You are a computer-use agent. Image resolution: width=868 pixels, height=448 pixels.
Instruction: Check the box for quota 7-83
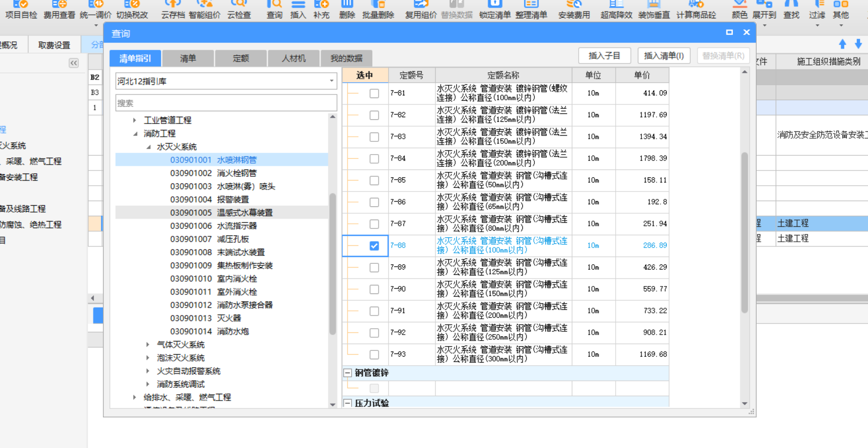pyautogui.click(x=374, y=137)
